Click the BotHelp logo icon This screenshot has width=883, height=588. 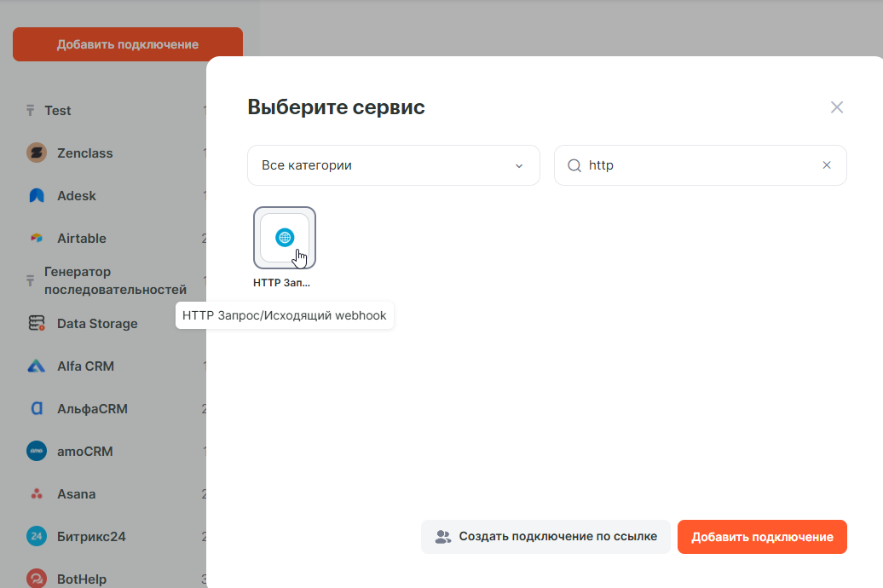pyautogui.click(x=37, y=579)
